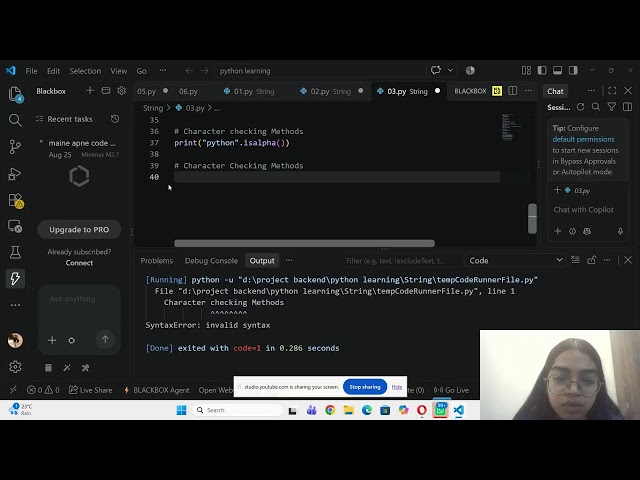Image resolution: width=640 pixels, height=480 pixels.
Task: Toggle bottom panel visibility
Action: [x=557, y=70]
